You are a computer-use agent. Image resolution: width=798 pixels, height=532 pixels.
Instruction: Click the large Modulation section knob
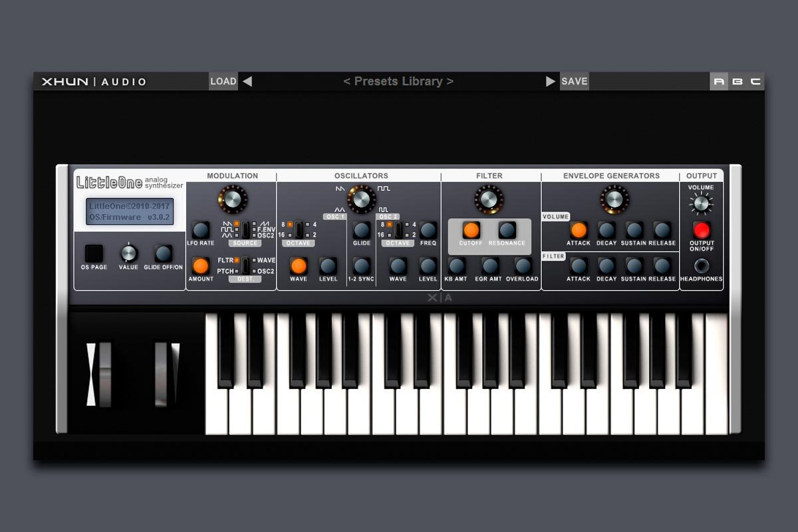coord(232,199)
